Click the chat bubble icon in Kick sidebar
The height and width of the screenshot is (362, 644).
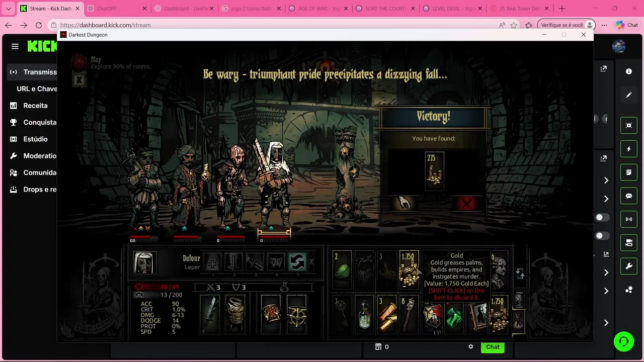click(x=629, y=196)
